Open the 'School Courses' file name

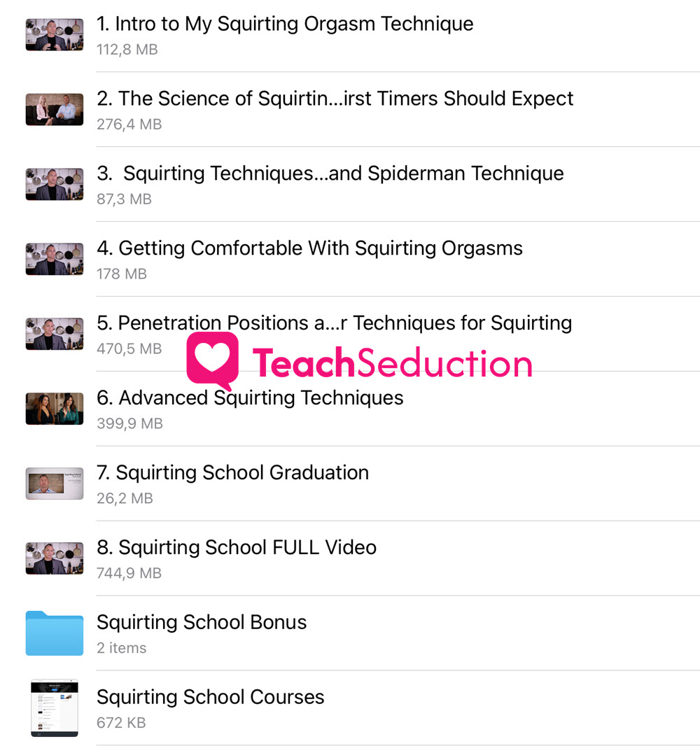[210, 697]
